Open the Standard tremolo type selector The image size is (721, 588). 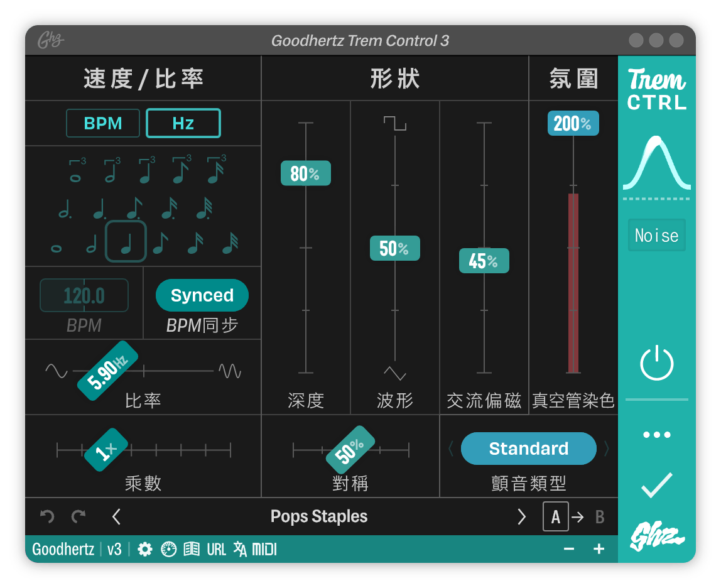(529, 449)
